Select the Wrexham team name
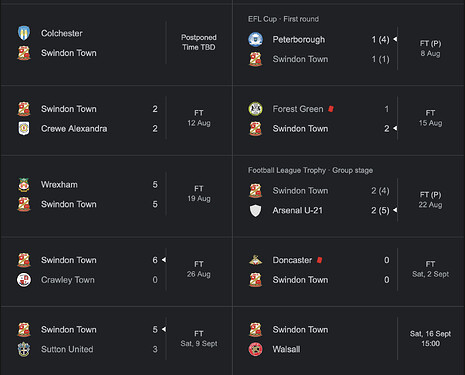The height and width of the screenshot is (375, 465). tap(59, 184)
